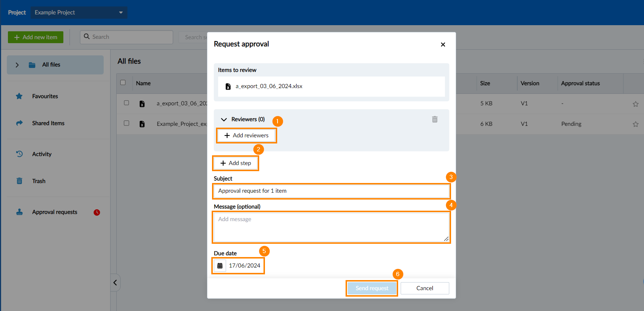The image size is (644, 311).
Task: Click the Name column header
Action: click(x=143, y=83)
